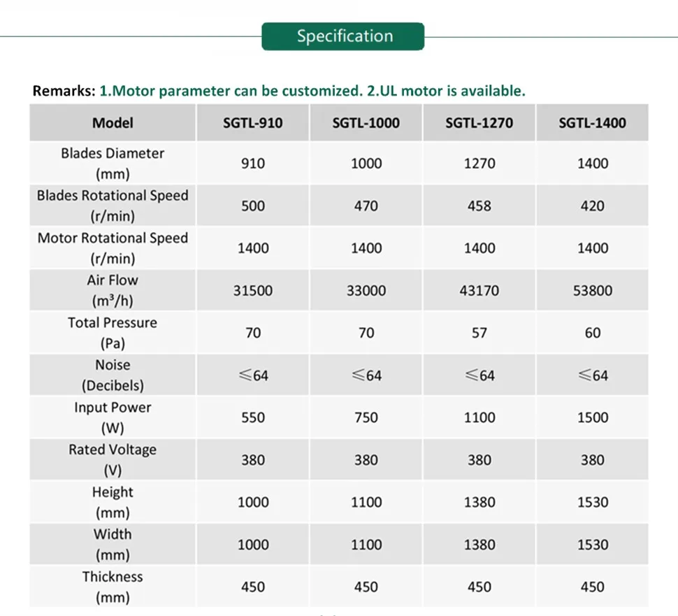Click the 31500 air flow value
678x616 pixels.
(x=253, y=290)
